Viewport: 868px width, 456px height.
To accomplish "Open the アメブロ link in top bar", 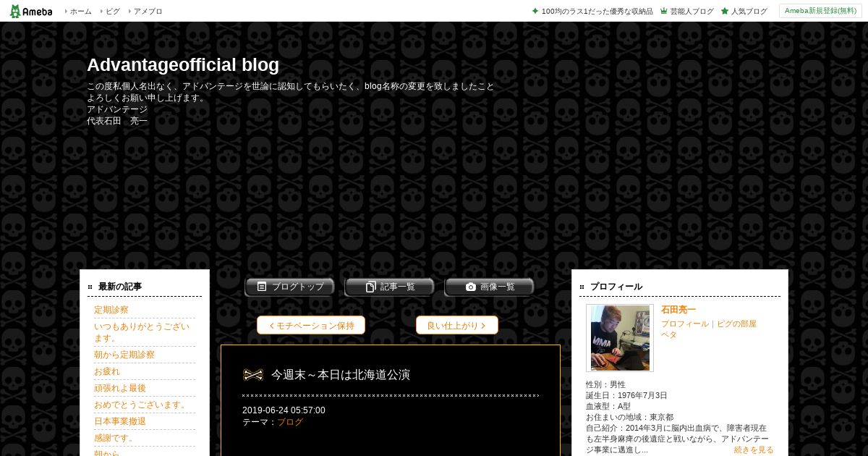I will coord(148,11).
